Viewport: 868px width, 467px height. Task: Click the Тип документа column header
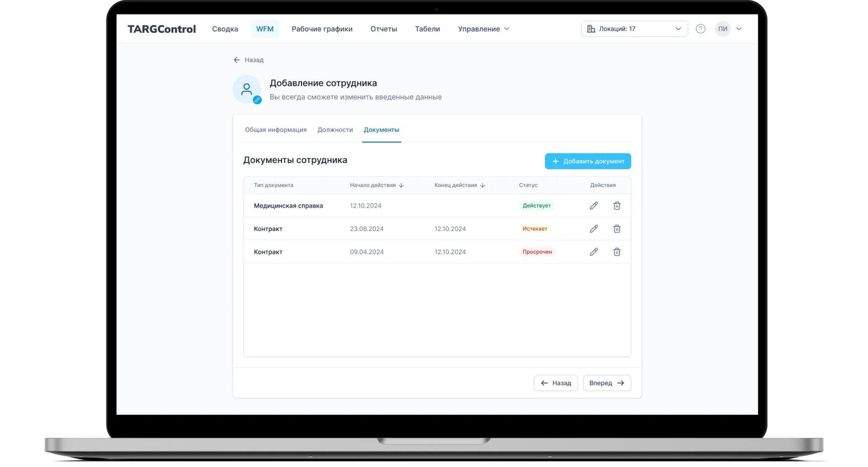274,185
